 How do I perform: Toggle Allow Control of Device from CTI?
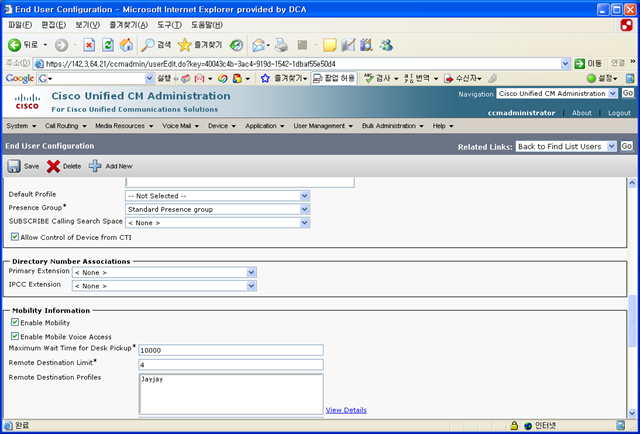(15, 237)
